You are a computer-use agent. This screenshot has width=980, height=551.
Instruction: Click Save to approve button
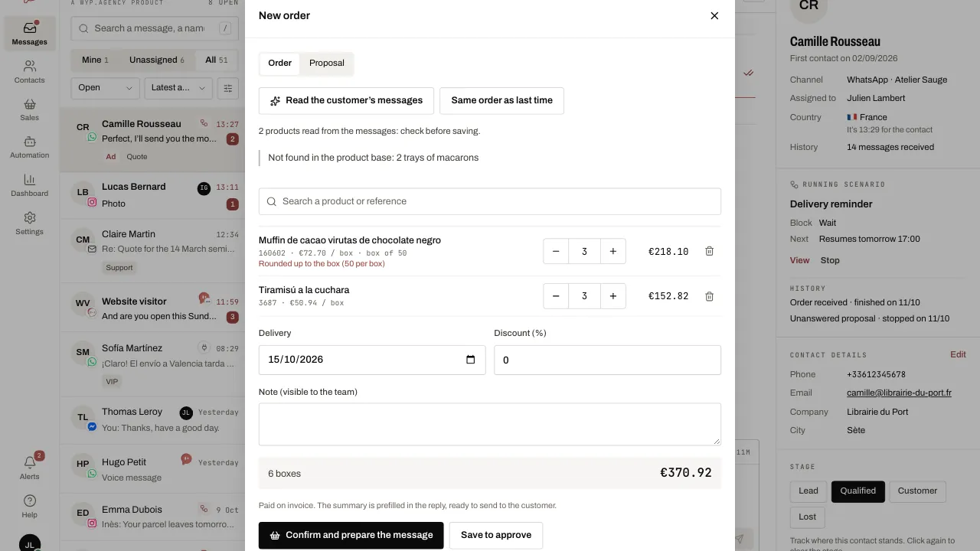[496, 536]
